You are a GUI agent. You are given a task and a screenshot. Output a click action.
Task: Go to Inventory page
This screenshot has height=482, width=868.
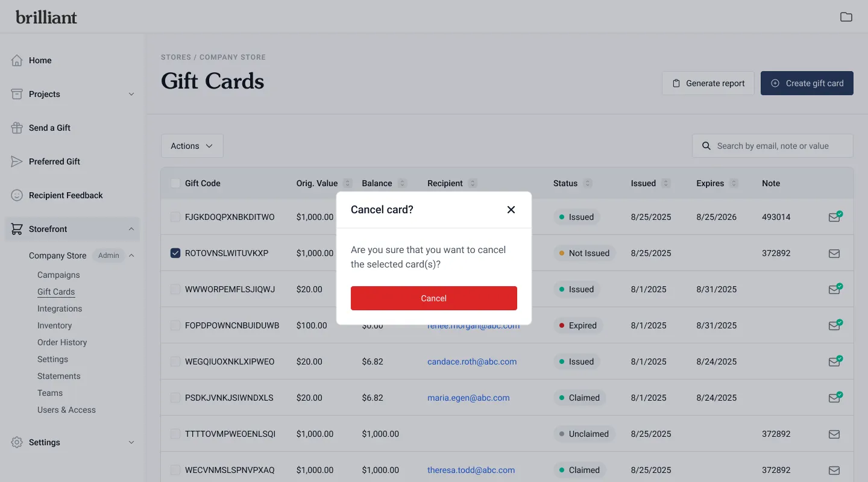(54, 325)
